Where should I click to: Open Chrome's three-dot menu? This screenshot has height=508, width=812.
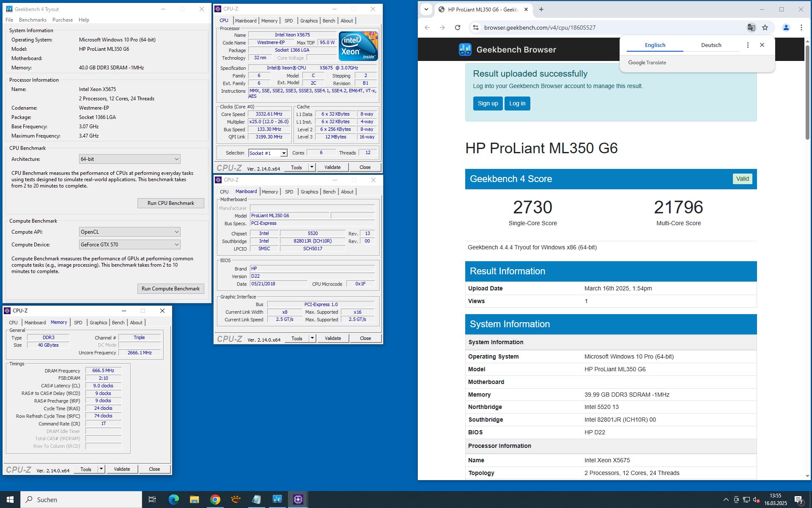pyautogui.click(x=801, y=28)
